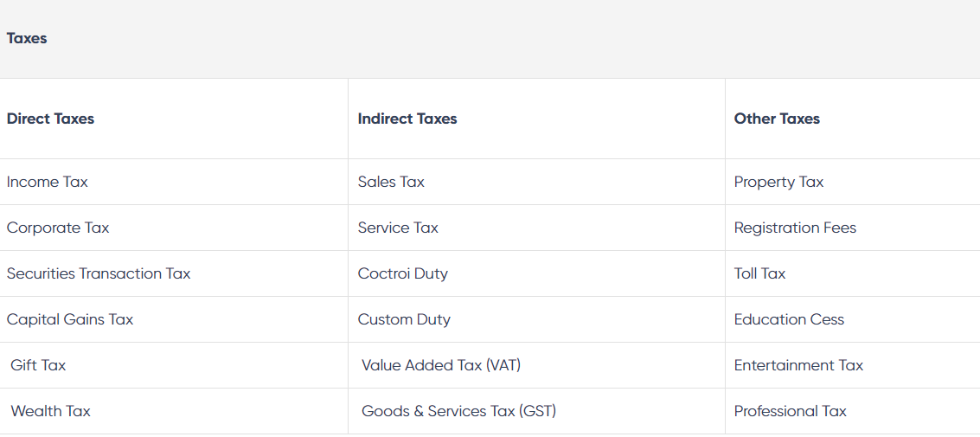Screen dimensions: 980x437
Task: Select Goods & Services Tax (GST) cell
Action: pos(458,411)
